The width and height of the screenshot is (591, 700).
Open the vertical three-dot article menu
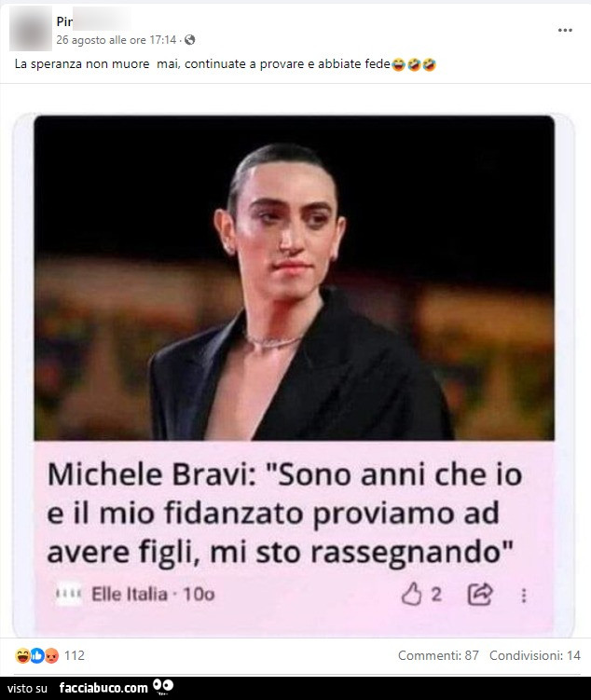(524, 596)
